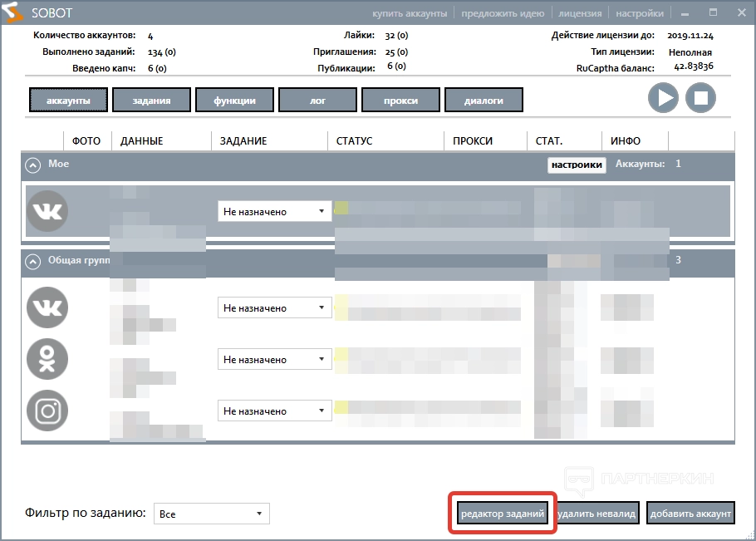This screenshot has width=756, height=541.
Task: Collapse the Мое group
Action: tap(33, 165)
